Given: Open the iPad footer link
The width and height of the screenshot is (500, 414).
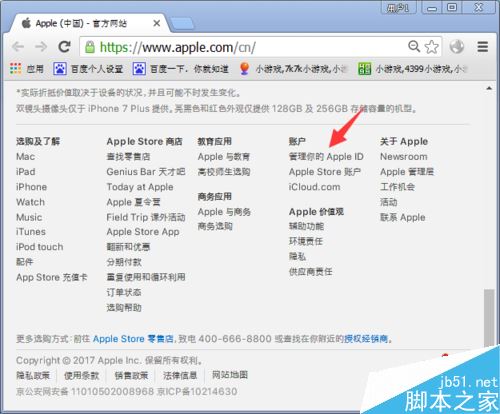Looking at the screenshot, I should [x=26, y=172].
